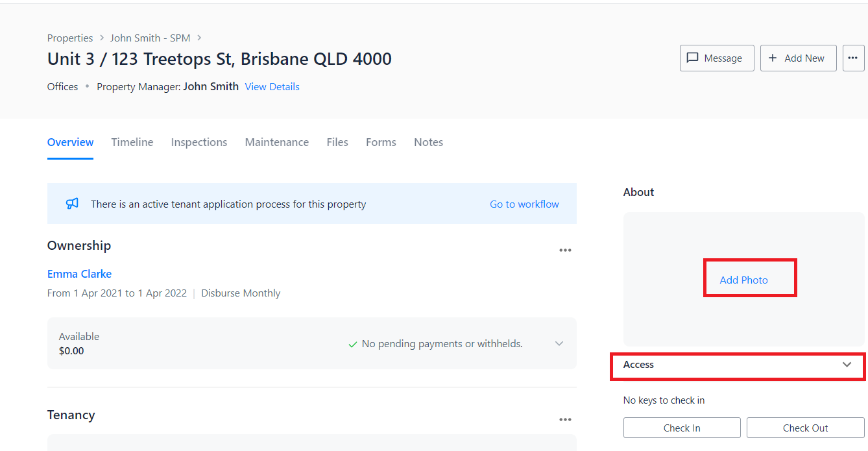Open Ownership section three-dot menu
868x451 pixels.
pos(565,250)
